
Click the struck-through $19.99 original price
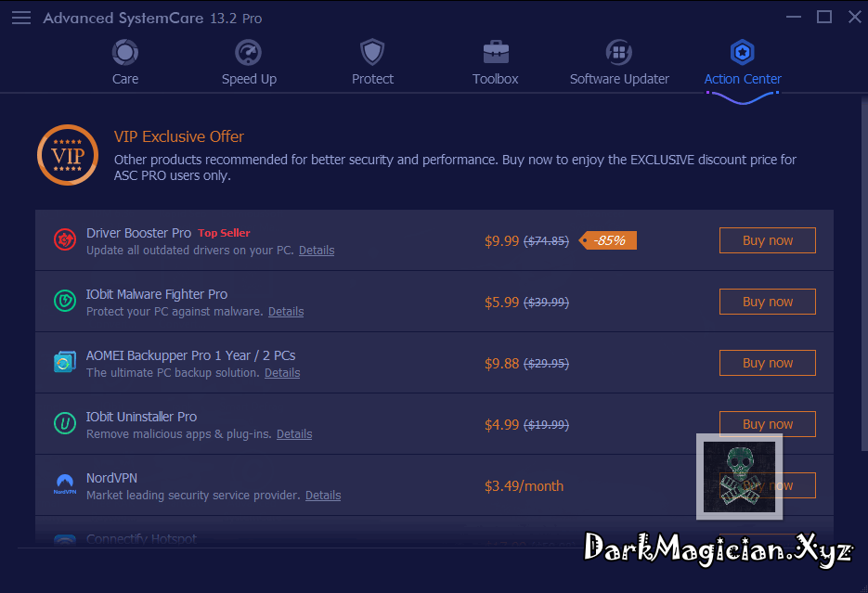point(547,425)
